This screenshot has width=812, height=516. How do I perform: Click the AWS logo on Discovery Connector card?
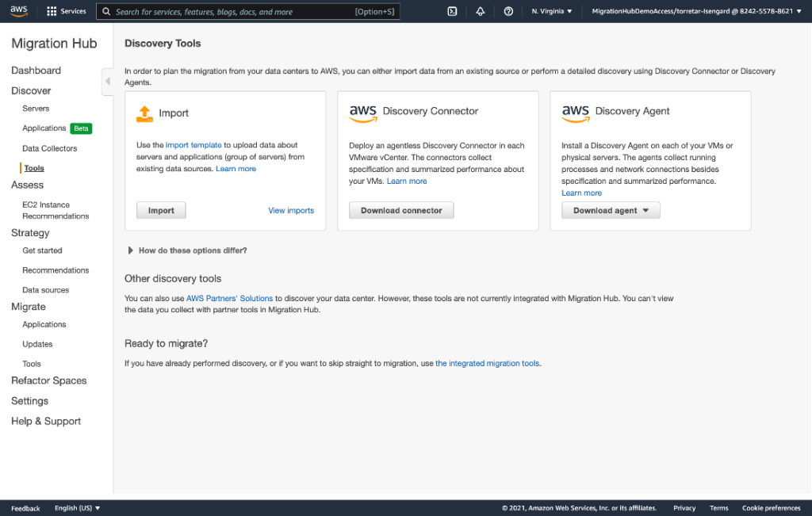[362, 113]
